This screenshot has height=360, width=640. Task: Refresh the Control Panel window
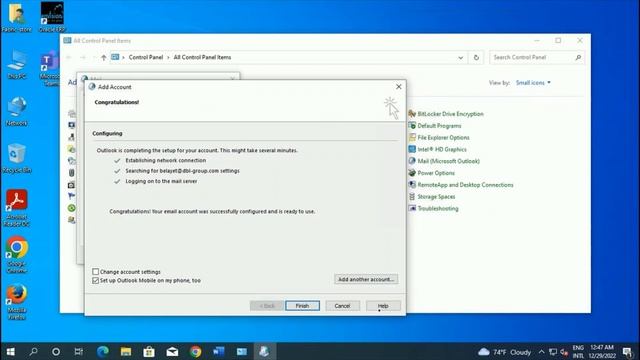click(x=476, y=58)
